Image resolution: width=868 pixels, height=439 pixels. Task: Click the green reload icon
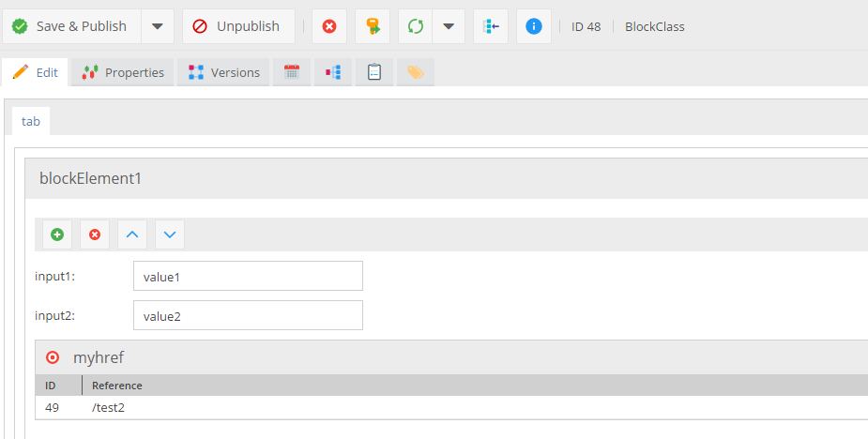[x=415, y=26]
